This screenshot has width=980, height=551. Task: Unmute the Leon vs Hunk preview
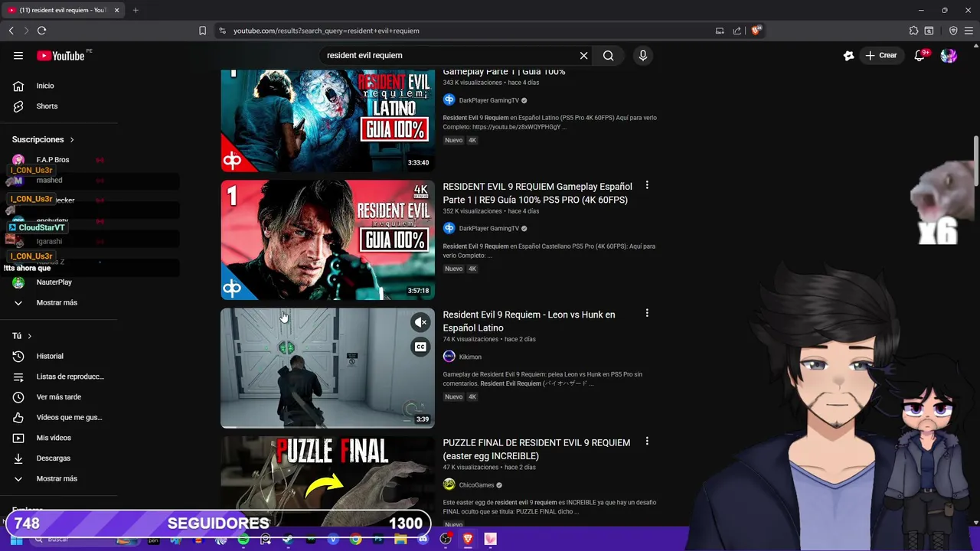(x=420, y=322)
